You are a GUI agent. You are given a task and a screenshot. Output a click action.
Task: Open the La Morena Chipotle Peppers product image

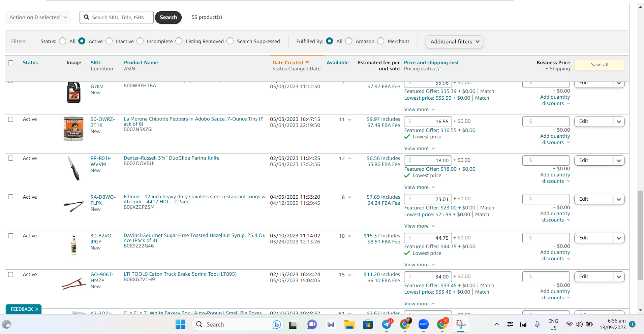73,129
